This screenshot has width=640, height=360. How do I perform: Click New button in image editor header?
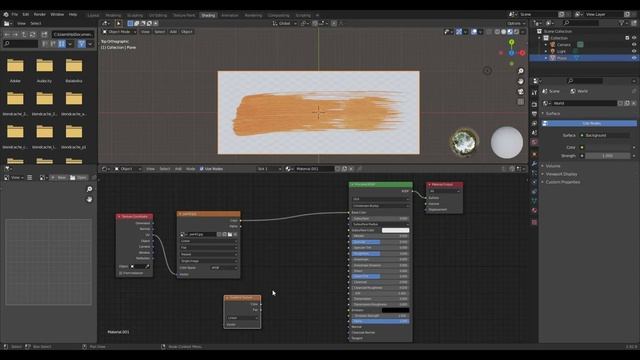point(59,178)
